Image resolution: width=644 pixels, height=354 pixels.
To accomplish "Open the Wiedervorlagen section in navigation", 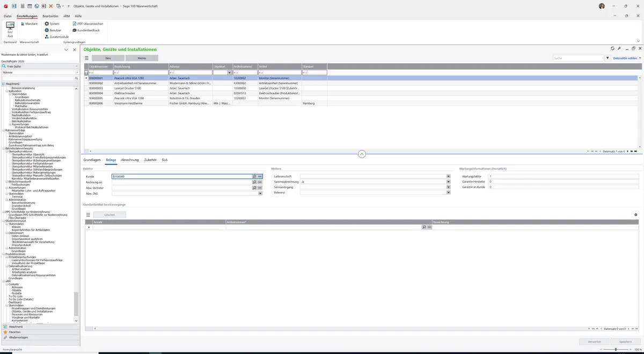I will point(40,337).
